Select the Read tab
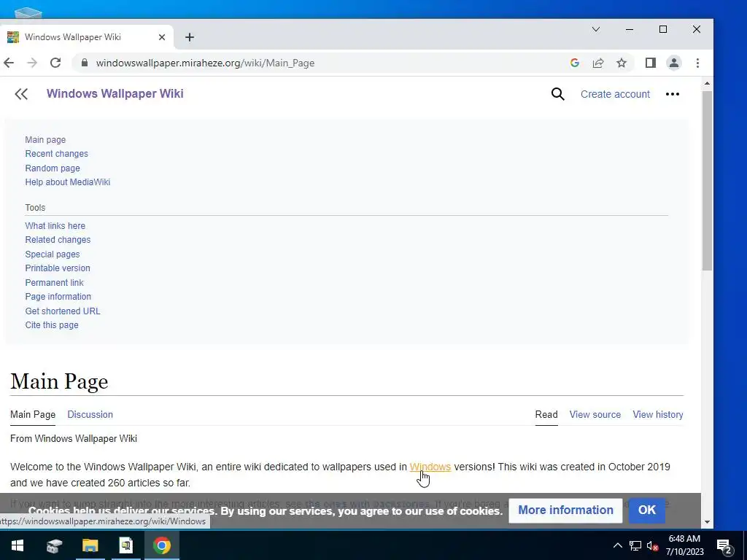Screen dimensions: 747x560 point(546,414)
